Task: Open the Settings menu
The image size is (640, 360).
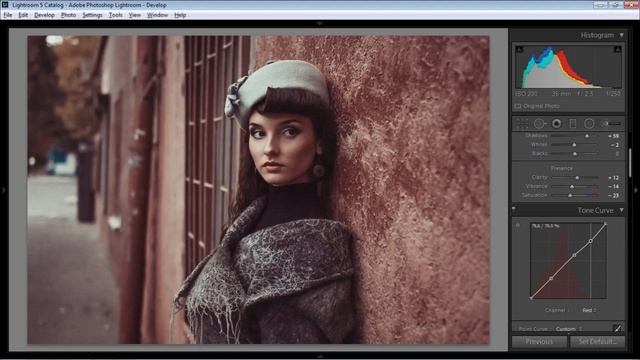Action: point(92,15)
